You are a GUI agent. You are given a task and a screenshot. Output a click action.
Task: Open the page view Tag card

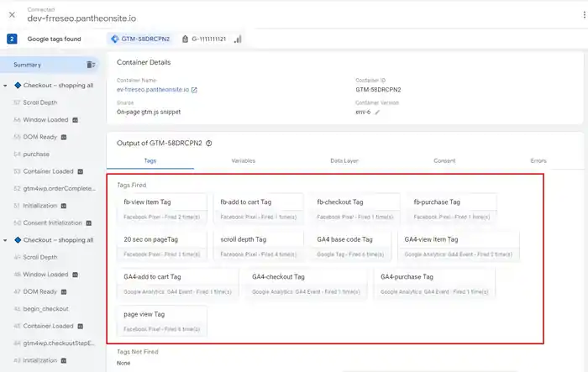point(161,322)
